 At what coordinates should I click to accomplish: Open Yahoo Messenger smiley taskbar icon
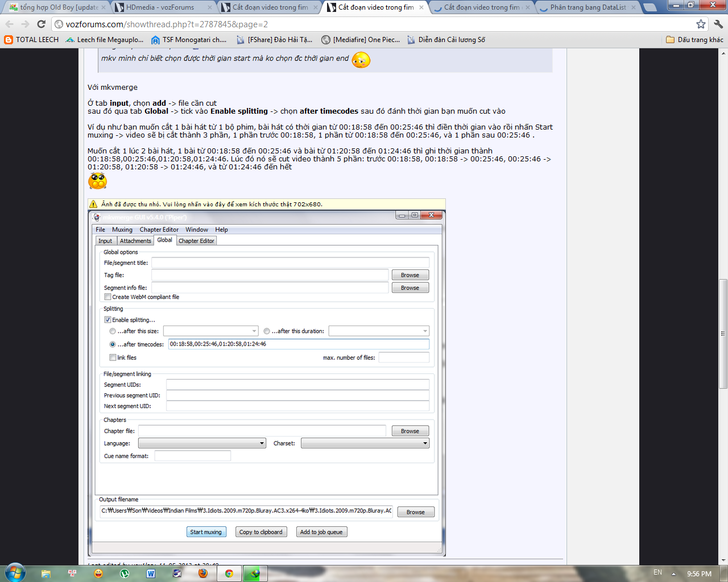point(98,573)
